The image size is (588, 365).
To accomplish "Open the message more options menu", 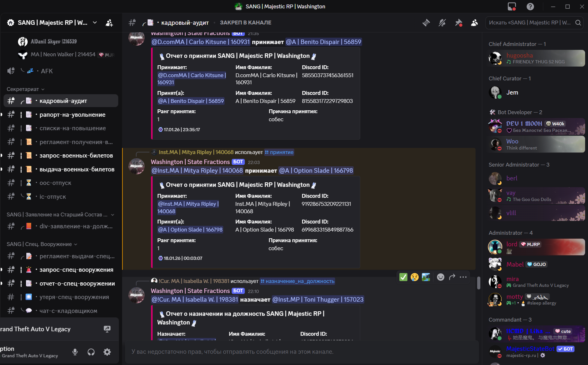I will tap(463, 277).
